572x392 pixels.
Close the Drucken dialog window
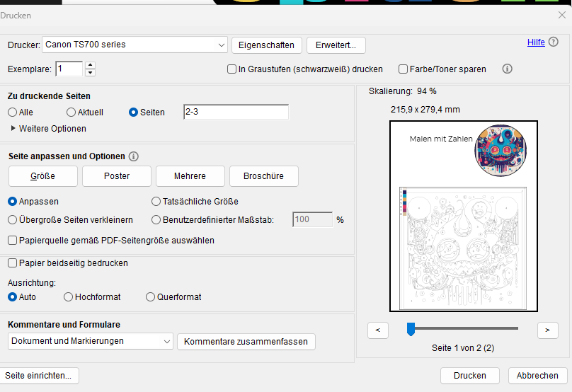click(x=561, y=15)
